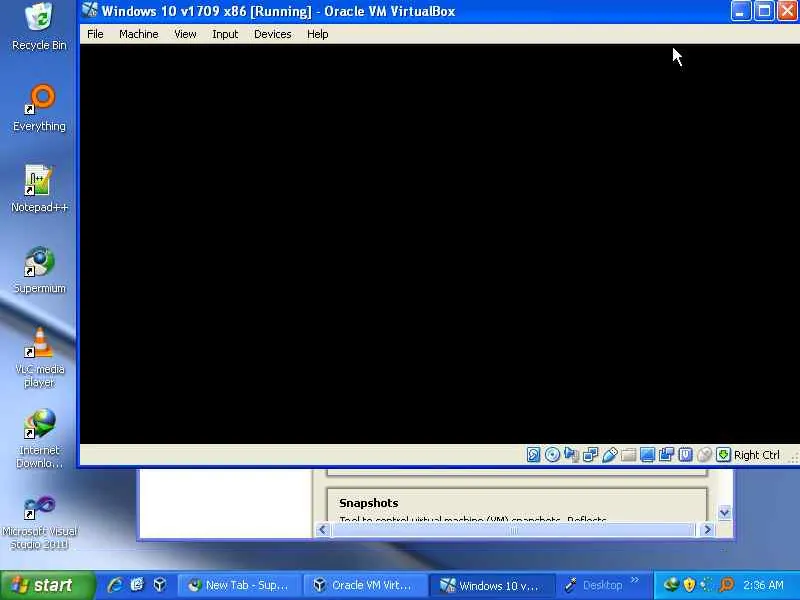Click the down arrow of the Manager's vertical scrollbar
Image resolution: width=800 pixels, height=600 pixels.
724,512
